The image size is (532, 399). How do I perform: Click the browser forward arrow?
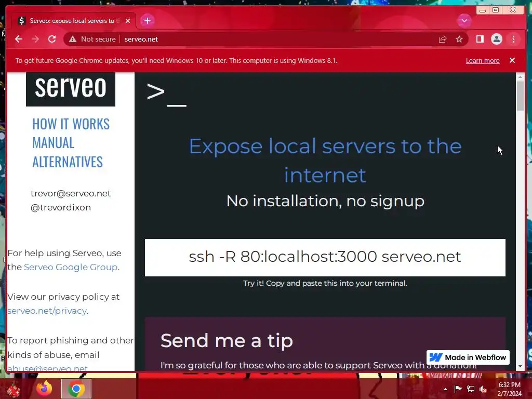coord(35,39)
